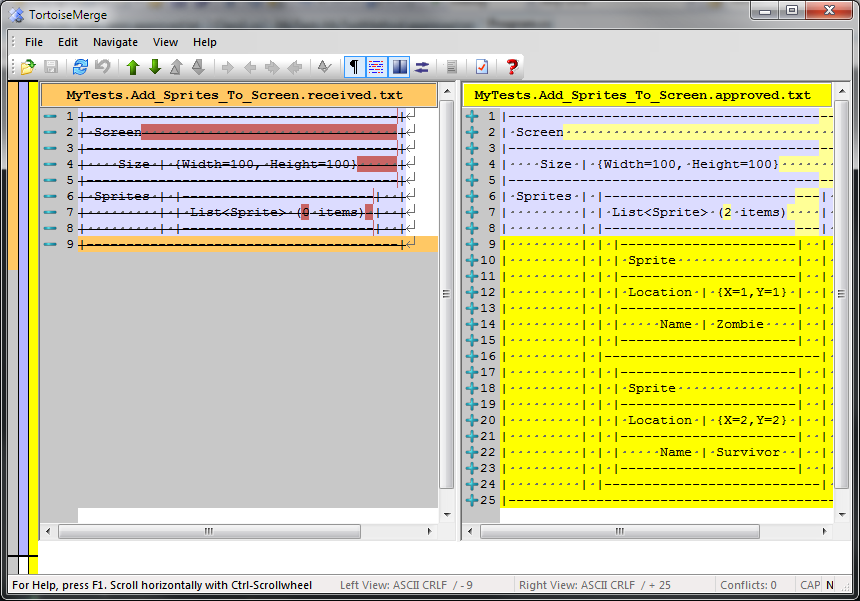Click the first grey left-pointing arrow toolbar icon
860x601 pixels.
click(x=250, y=67)
